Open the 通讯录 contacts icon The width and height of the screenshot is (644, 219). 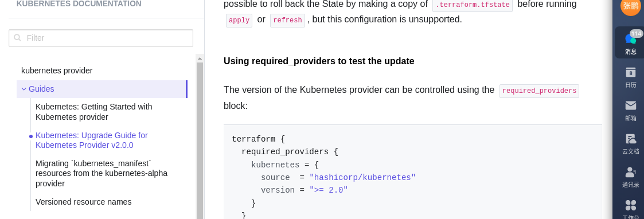point(630,177)
